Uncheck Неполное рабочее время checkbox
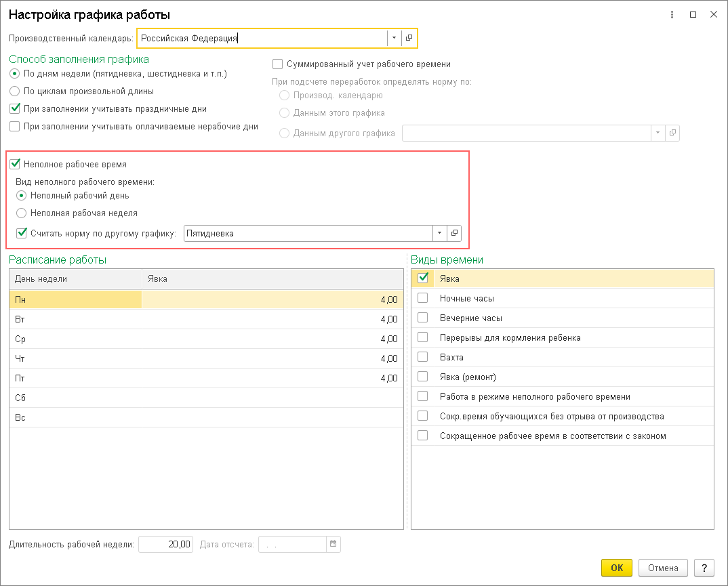The height and width of the screenshot is (586, 728). [x=15, y=164]
